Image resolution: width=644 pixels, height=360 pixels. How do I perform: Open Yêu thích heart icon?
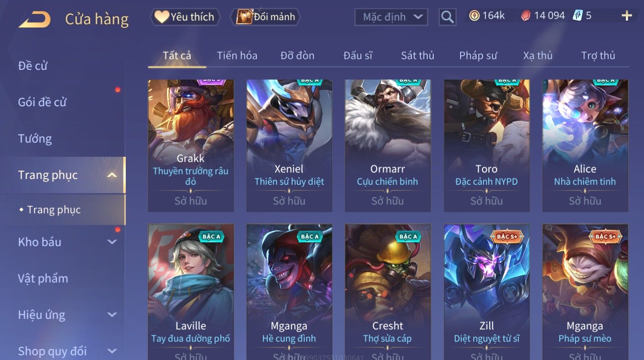162,17
